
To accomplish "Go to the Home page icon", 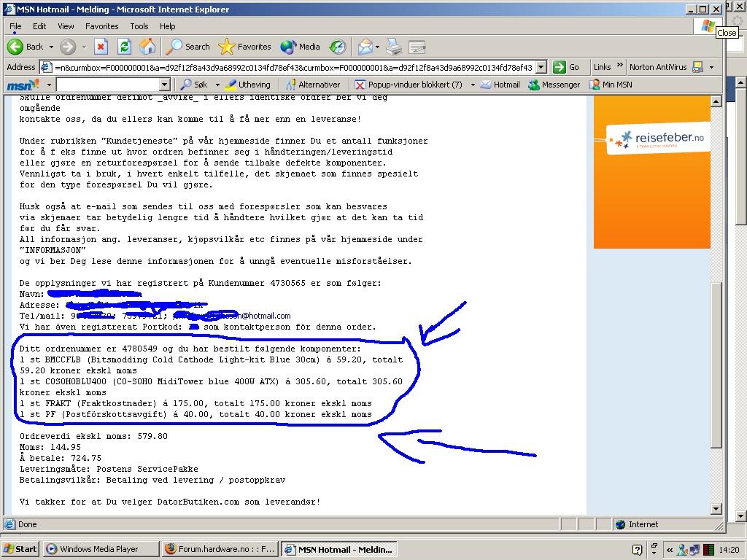I will click(147, 47).
